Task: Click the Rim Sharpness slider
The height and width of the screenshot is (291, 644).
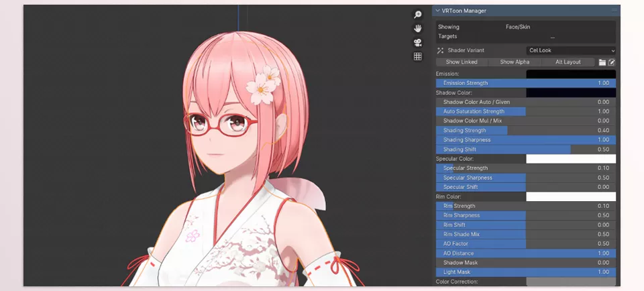Action: [526, 215]
